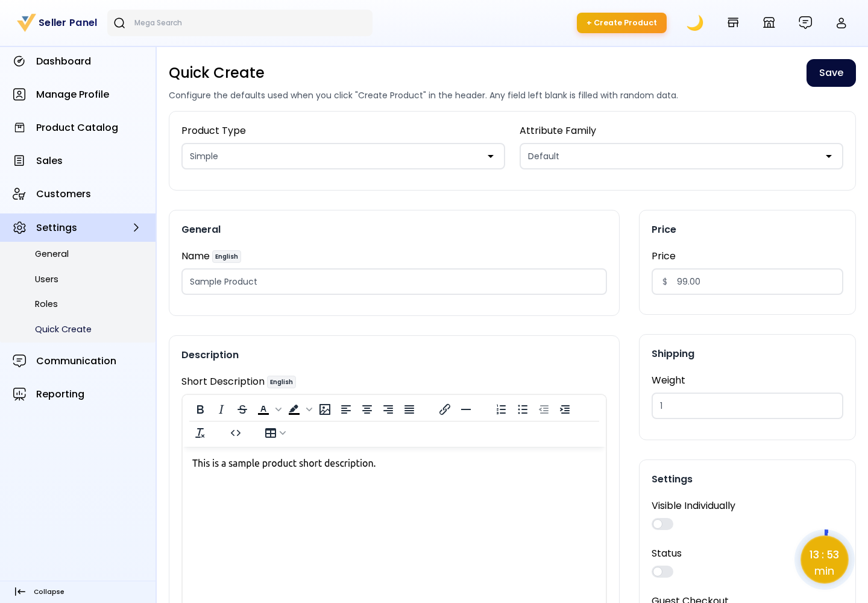Select General under Settings
This screenshot has height=603, width=868.
point(52,254)
